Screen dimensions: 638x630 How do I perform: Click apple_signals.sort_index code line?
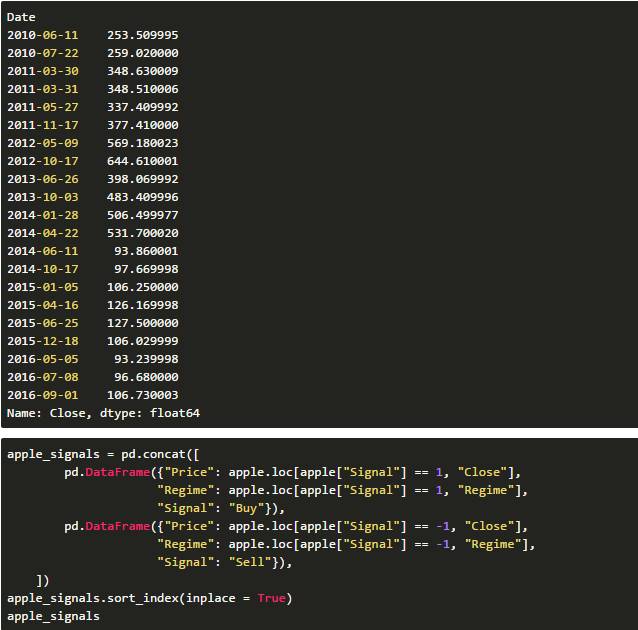tap(149, 599)
